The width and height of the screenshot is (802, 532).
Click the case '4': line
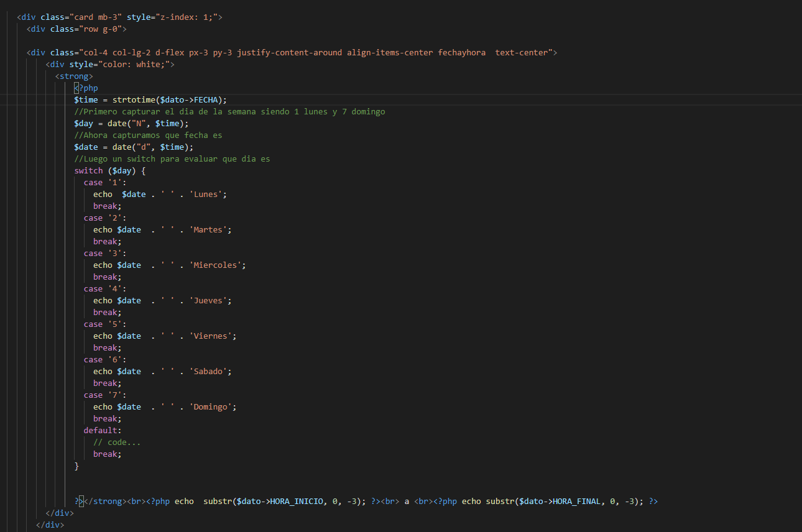point(106,288)
